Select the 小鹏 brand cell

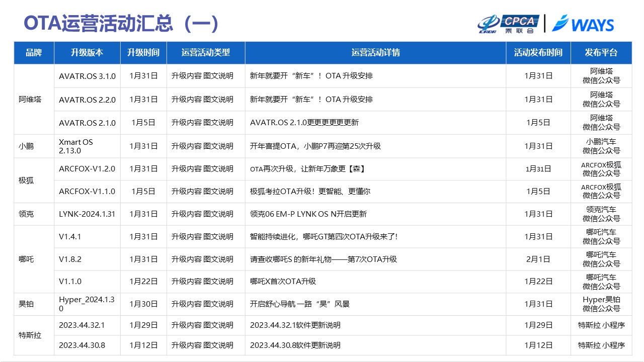tap(34, 146)
